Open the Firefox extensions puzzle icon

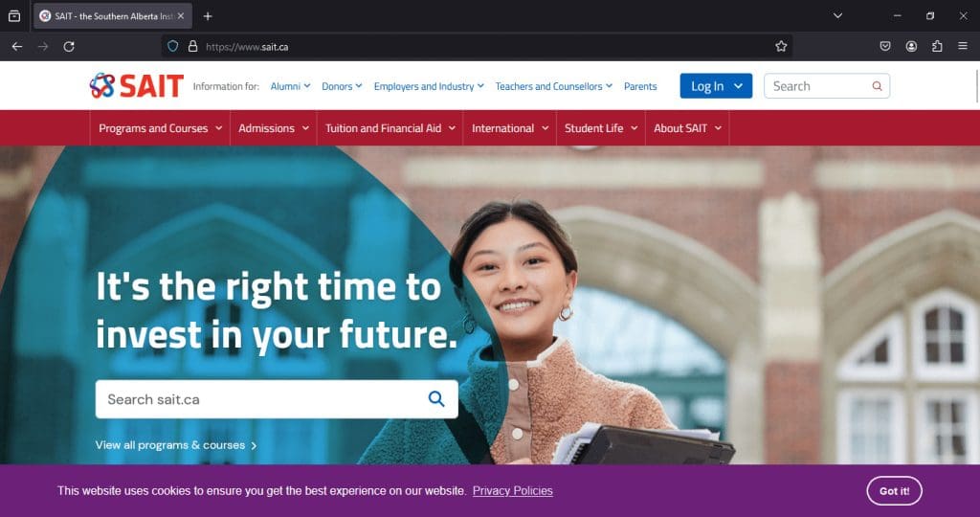point(937,46)
